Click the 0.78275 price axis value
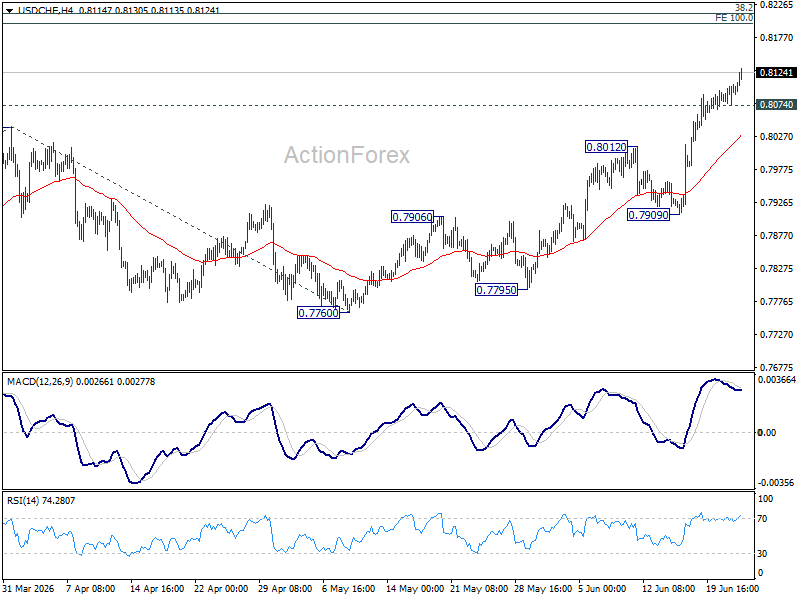The height and width of the screenshot is (600, 800). pos(776,268)
